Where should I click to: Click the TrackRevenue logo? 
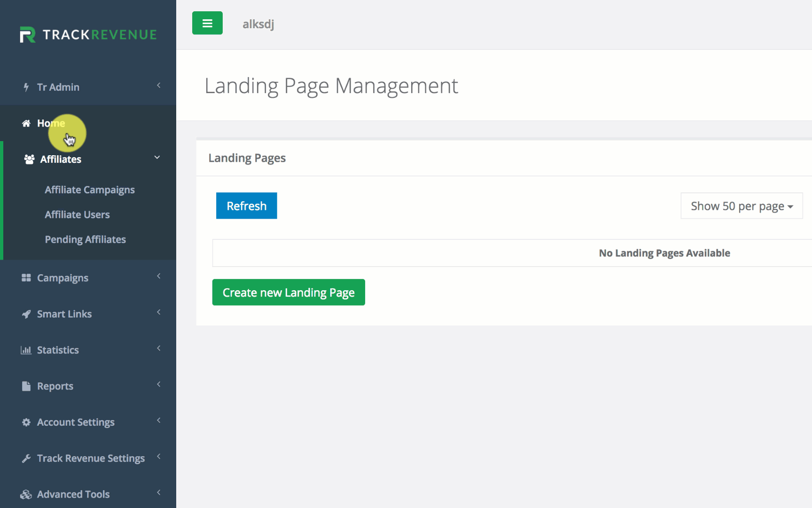coord(88,34)
